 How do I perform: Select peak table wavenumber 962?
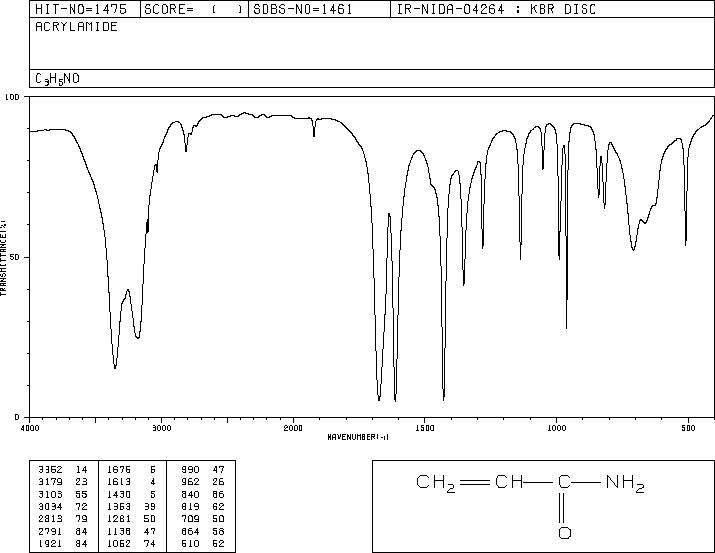pos(191,482)
